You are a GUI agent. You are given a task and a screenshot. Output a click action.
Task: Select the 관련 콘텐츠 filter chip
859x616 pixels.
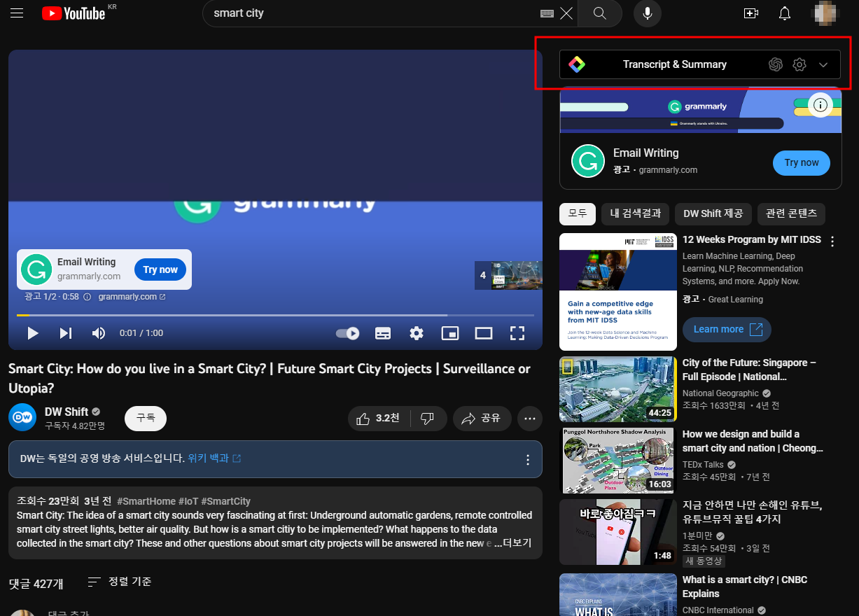(792, 213)
